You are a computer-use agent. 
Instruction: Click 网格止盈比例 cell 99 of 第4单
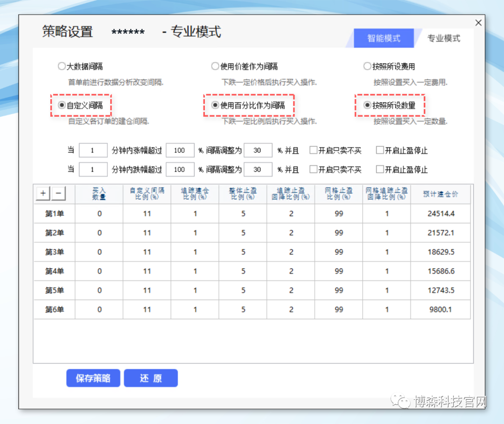coord(339,271)
